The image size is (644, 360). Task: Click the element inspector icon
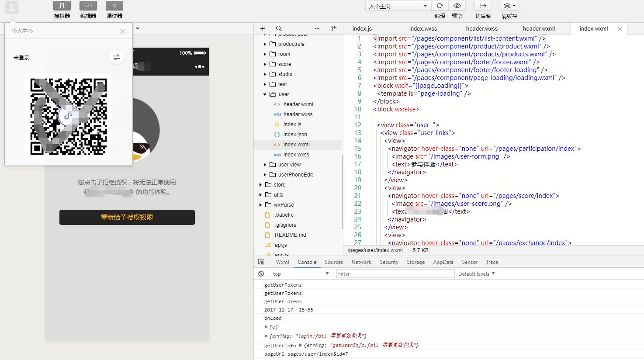261,262
